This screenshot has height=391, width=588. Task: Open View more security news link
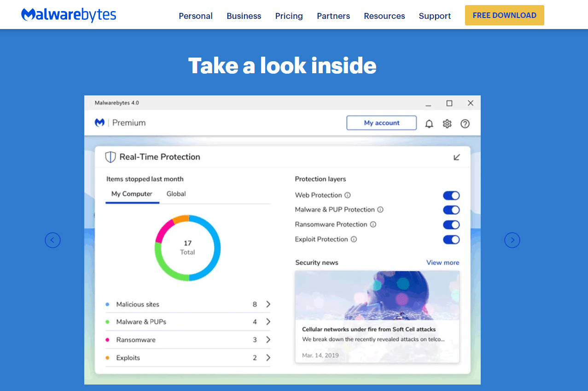(442, 263)
